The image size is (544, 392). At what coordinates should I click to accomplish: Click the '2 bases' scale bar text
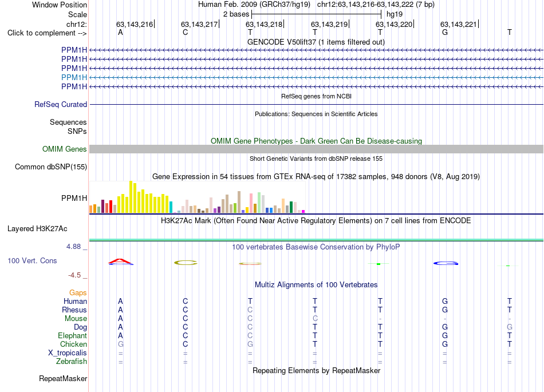(236, 14)
